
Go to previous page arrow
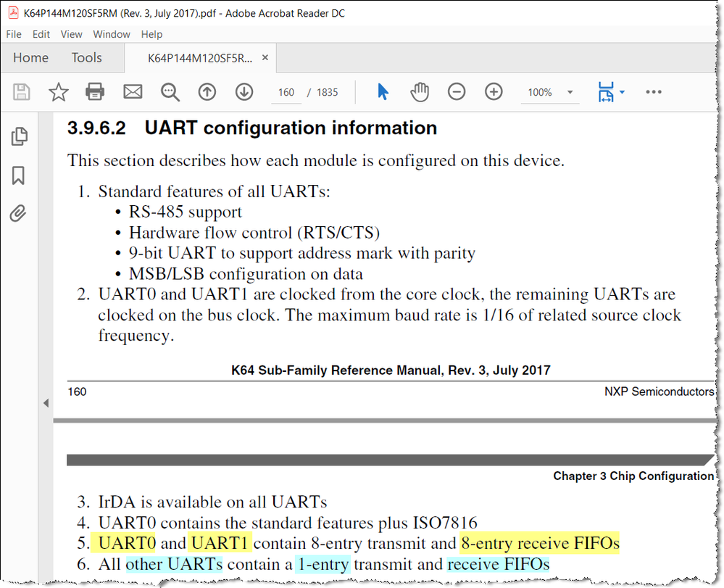pos(207,92)
